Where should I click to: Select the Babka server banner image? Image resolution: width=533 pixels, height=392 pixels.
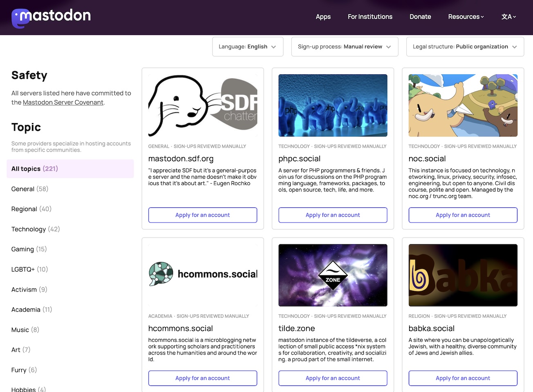463,275
